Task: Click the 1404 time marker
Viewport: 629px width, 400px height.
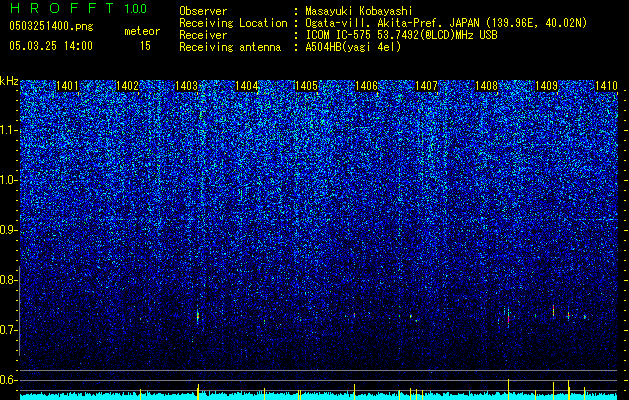Action: click(x=247, y=86)
